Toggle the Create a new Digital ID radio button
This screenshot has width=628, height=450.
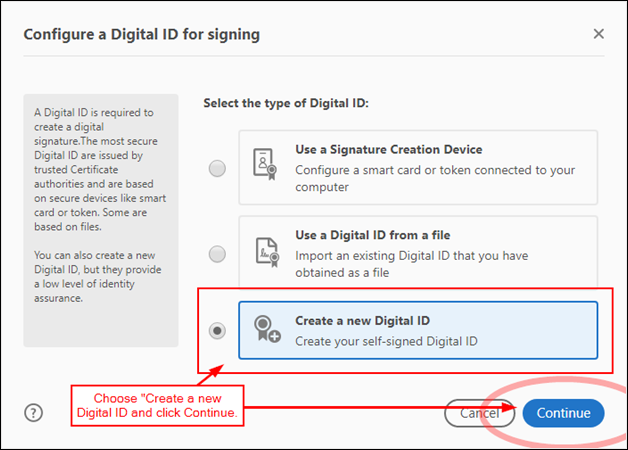pos(217,331)
